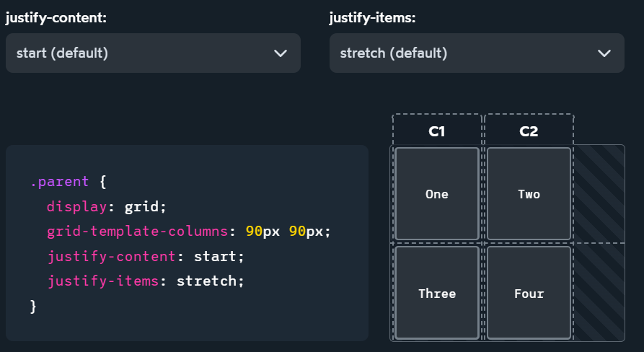The image size is (644, 352).
Task: Open the justify-items dropdown
Action: (476, 53)
